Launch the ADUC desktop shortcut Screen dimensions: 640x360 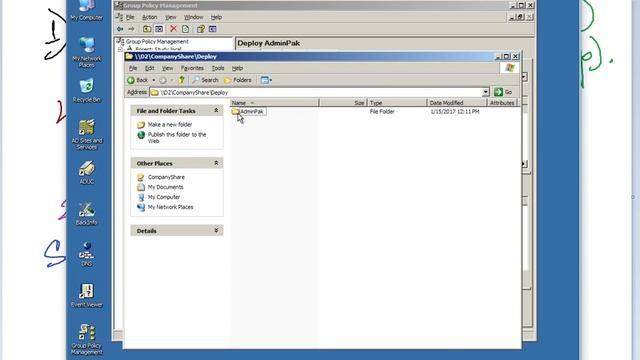coord(87,172)
